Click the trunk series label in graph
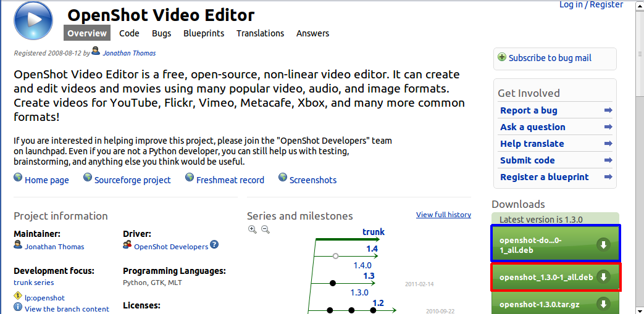This screenshot has height=314, width=644. point(374,232)
